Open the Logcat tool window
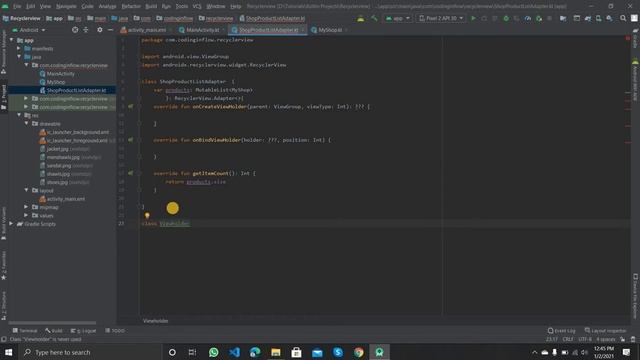The width and height of the screenshot is (640, 360). 84,331
